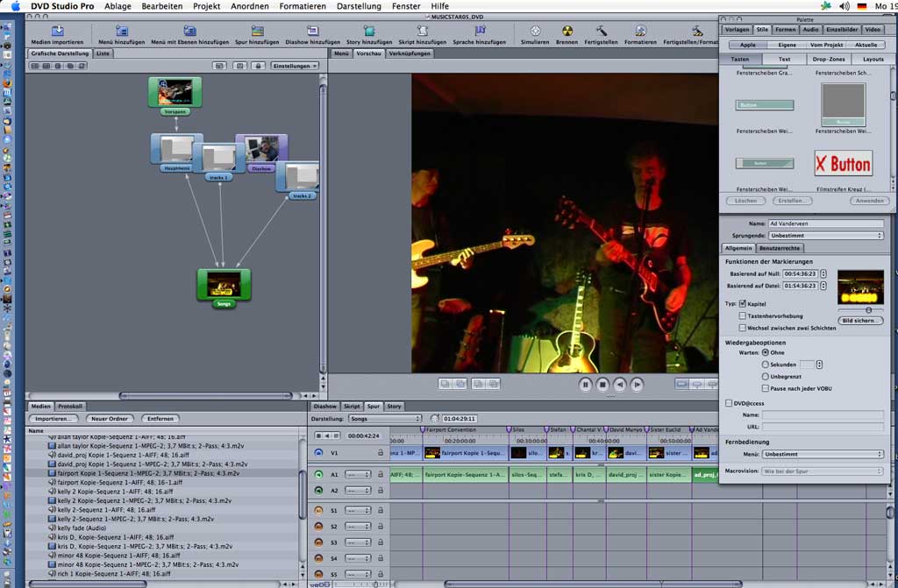Select the Unbegrenzt wait radio button

point(765,376)
